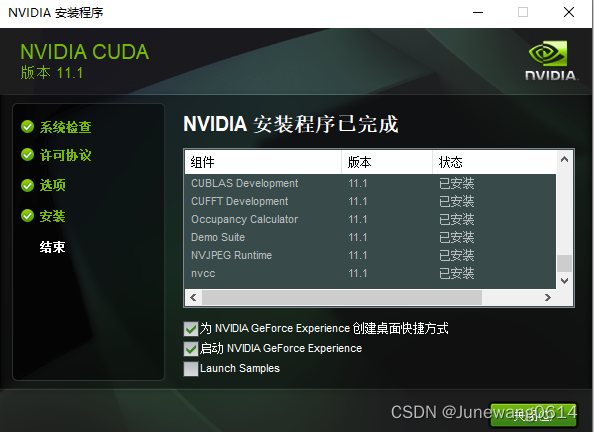Click the horizontal scroll right arrow
The height and width of the screenshot is (432, 594).
click(548, 297)
